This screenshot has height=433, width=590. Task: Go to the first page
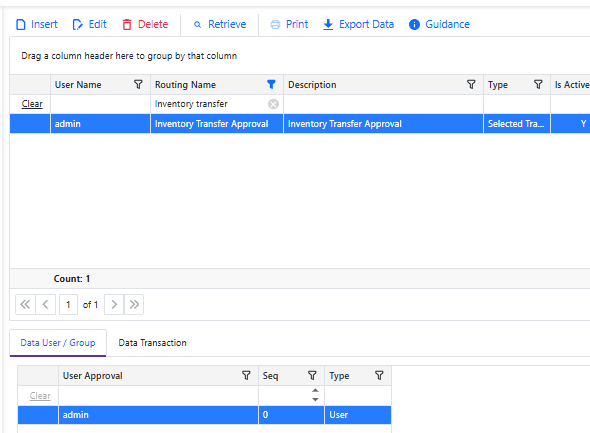coord(25,304)
